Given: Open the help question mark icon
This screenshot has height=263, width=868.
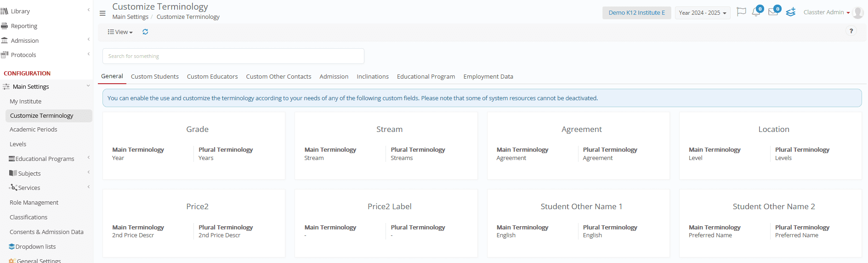Looking at the screenshot, I should click(x=851, y=31).
